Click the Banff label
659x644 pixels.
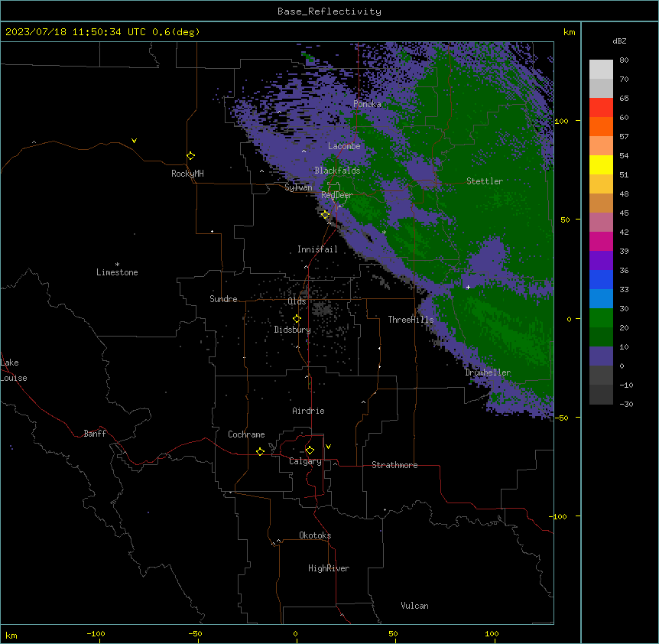95,434
